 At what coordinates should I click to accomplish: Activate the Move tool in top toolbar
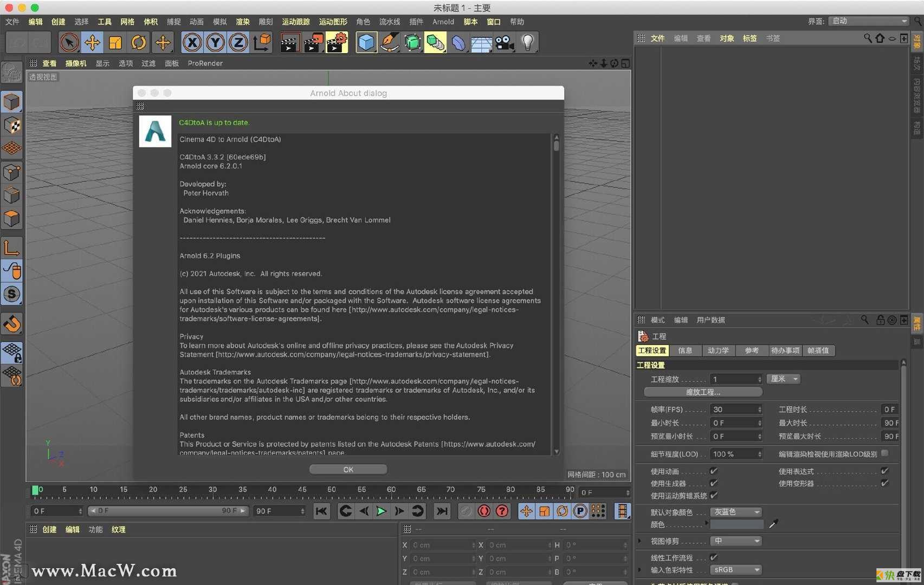pyautogui.click(x=92, y=42)
